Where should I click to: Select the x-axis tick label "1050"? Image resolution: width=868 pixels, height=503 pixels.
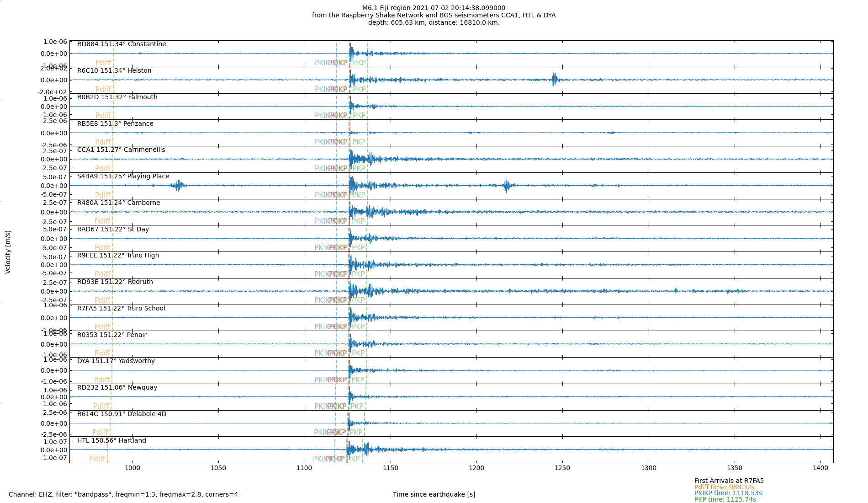point(218,468)
